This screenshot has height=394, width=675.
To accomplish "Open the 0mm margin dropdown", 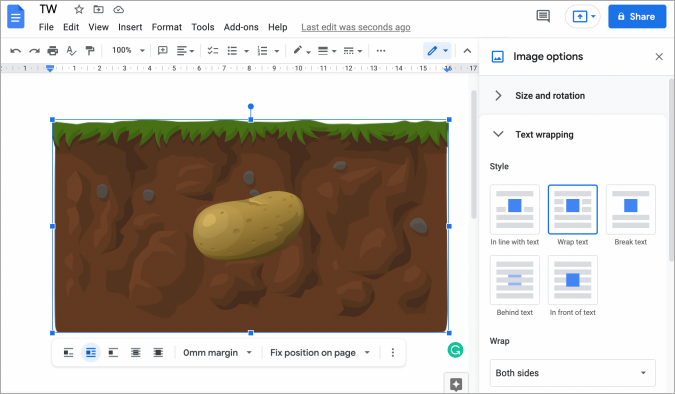I will pos(217,353).
